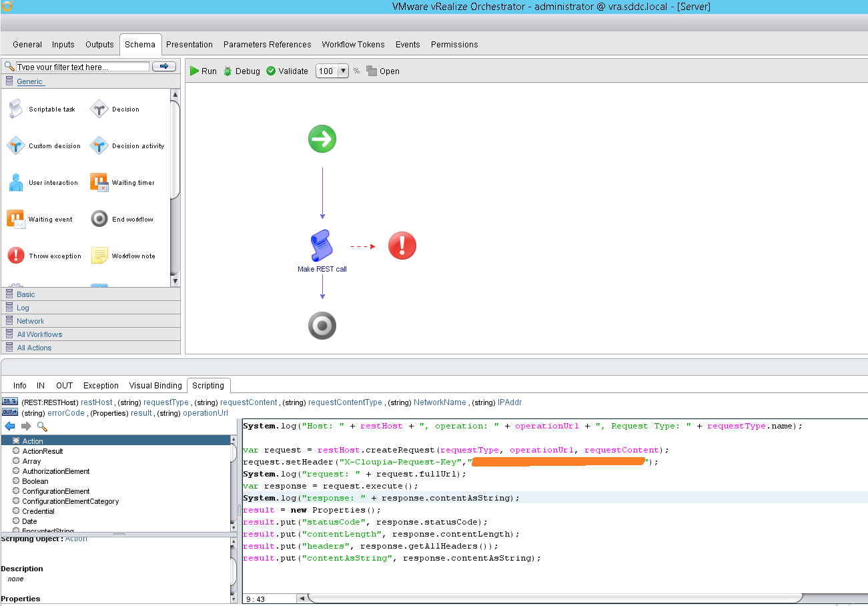Expand the Log palette section
The image size is (868, 606).
pyautogui.click(x=23, y=308)
